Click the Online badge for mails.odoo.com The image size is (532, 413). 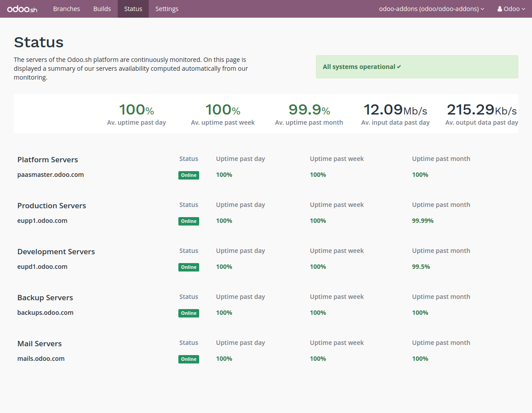point(189,359)
